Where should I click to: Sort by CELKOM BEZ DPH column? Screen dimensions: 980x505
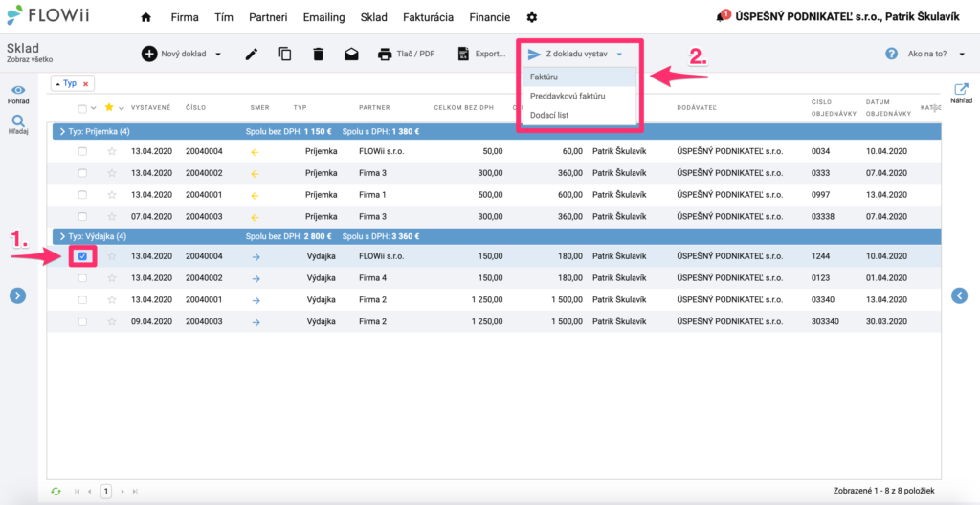coord(464,107)
